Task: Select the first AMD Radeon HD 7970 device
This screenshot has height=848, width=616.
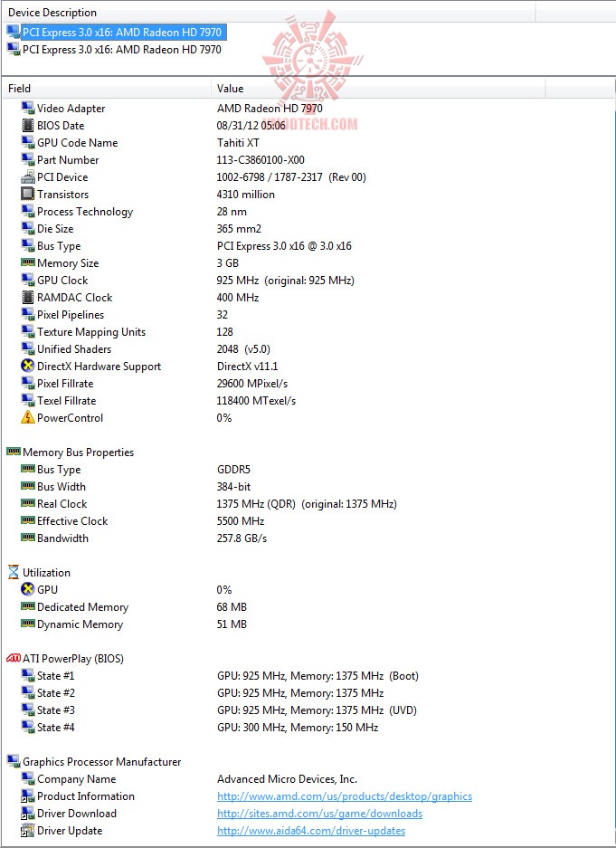Action: click(x=122, y=33)
